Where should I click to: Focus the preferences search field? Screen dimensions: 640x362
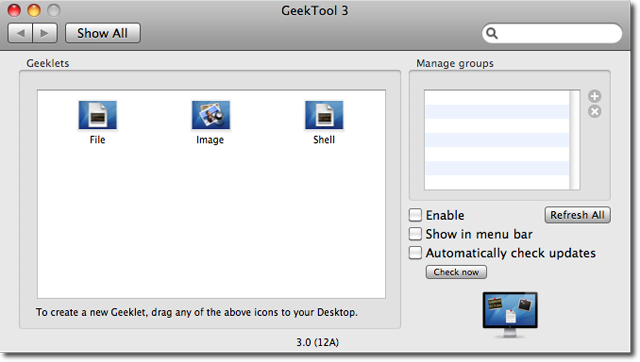click(x=552, y=33)
